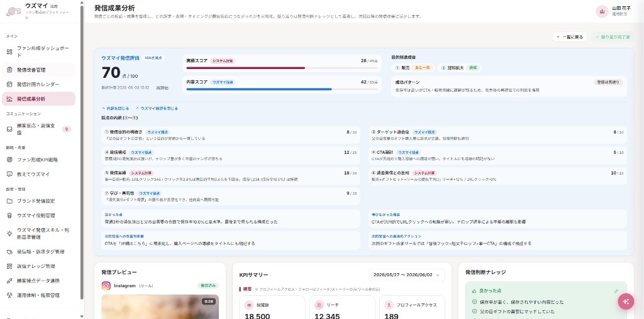644x319 pixels.
Task: Click the 伸びなかった理由 heading
Action: [386, 214]
